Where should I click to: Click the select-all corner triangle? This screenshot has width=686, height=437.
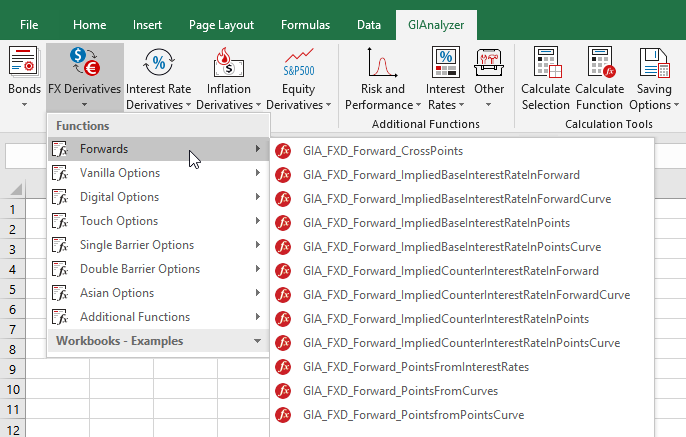click(x=16, y=189)
